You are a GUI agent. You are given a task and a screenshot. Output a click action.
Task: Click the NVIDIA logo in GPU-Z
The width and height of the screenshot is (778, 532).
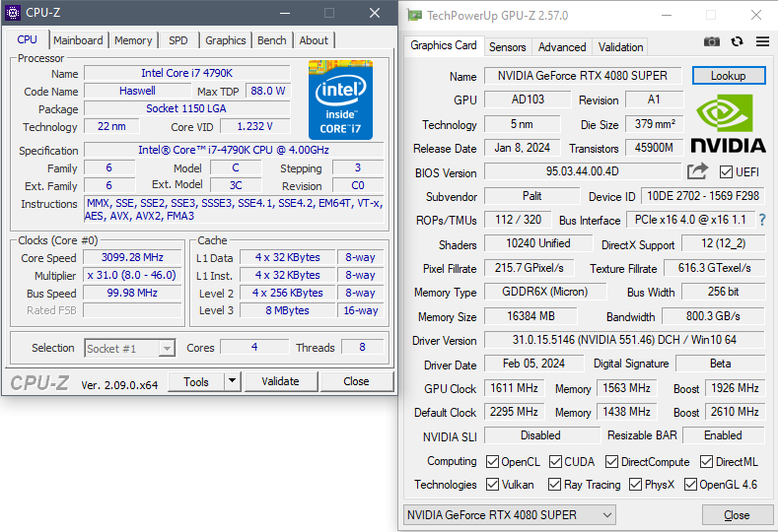(x=728, y=124)
